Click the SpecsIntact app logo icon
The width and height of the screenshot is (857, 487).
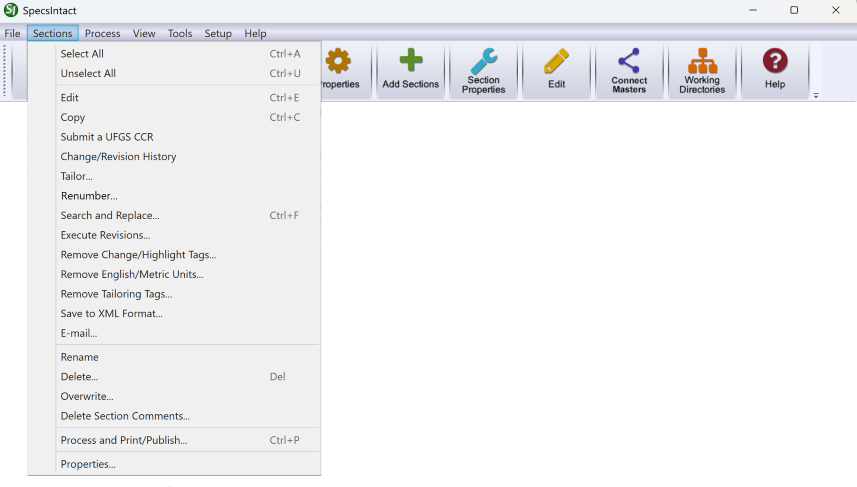[10, 10]
